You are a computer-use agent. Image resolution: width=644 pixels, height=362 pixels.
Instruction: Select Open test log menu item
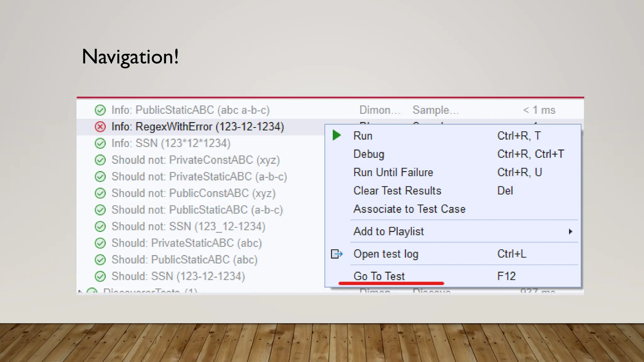coord(386,254)
